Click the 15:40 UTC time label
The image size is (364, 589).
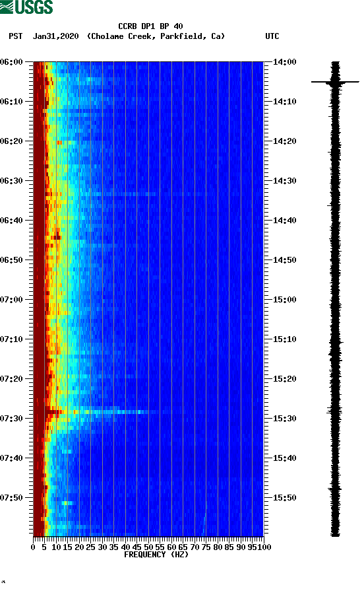coord(284,458)
